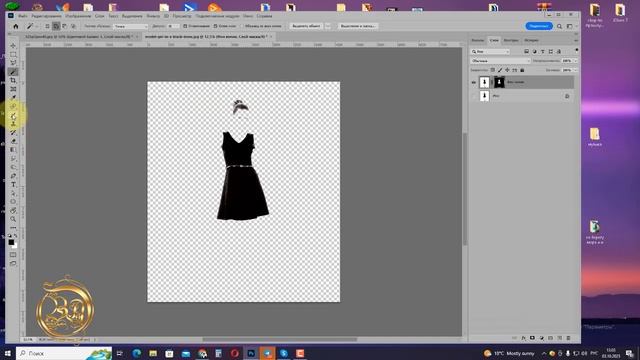Viewport: 640px width, 360px height.
Task: Select the Zoom tool
Action: click(13, 219)
